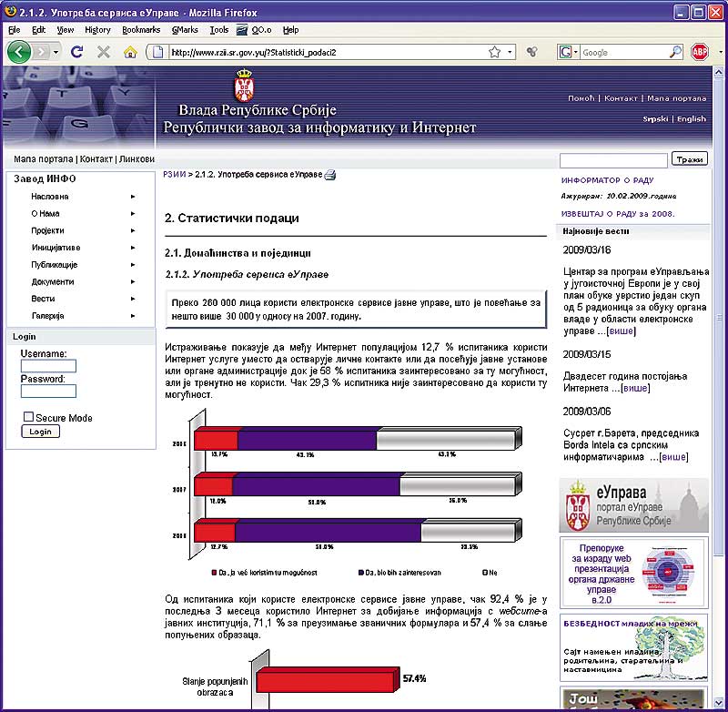Click више link for 2009/03/15 news
728x712 pixels.
(x=635, y=388)
